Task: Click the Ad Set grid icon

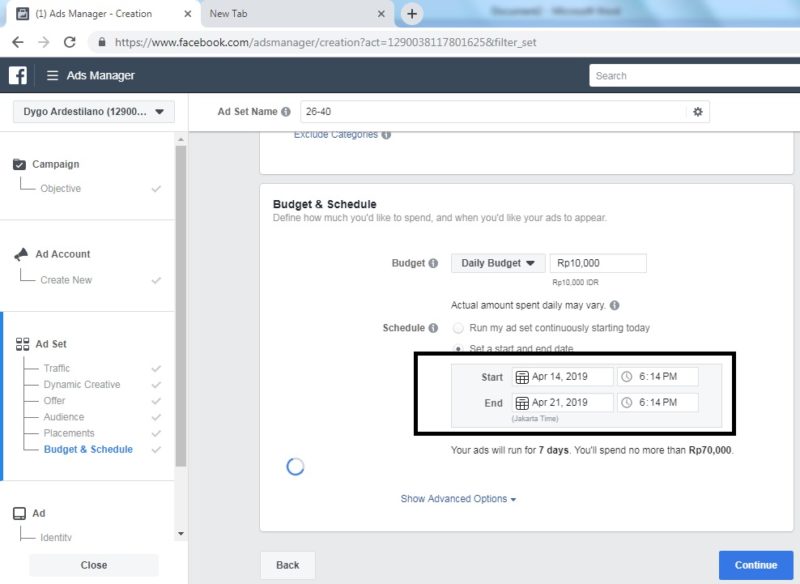Action: pos(22,344)
